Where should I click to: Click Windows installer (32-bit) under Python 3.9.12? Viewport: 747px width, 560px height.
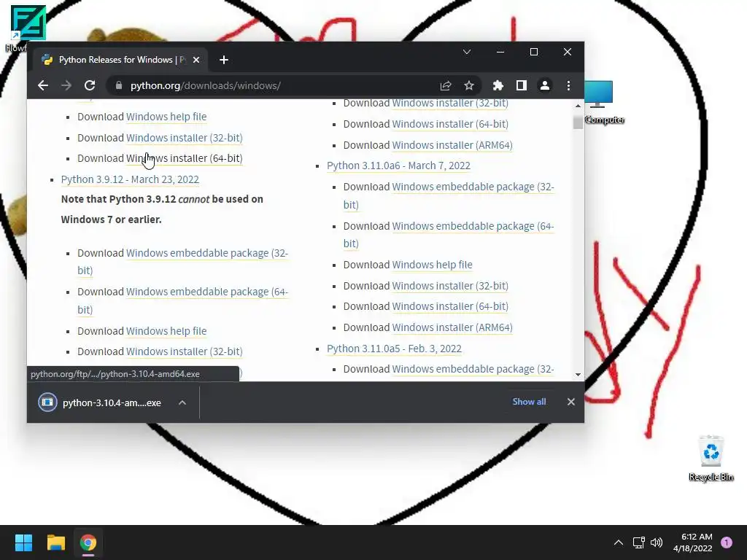(x=185, y=351)
